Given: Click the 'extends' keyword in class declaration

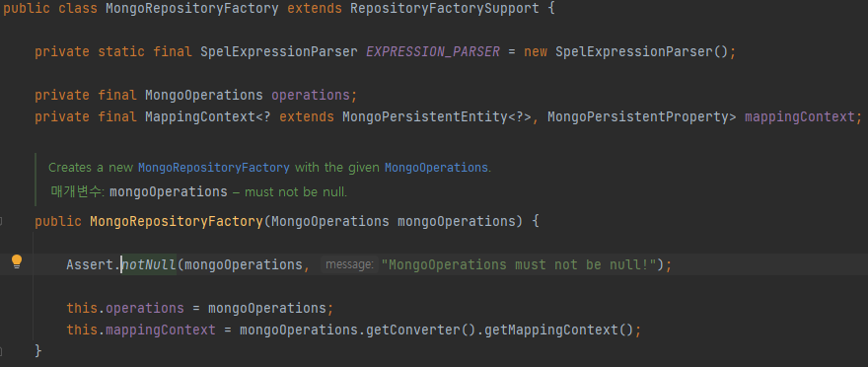Looking at the screenshot, I should click(315, 9).
